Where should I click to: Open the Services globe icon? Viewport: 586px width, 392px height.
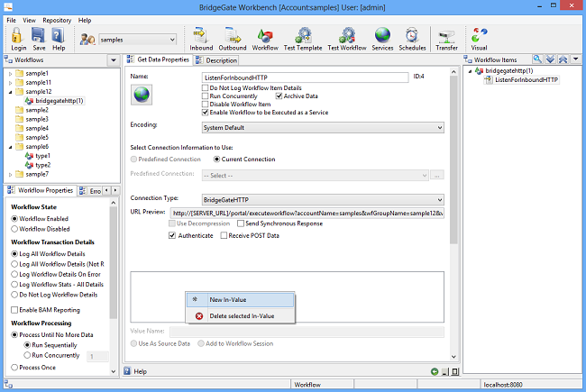pos(382,37)
